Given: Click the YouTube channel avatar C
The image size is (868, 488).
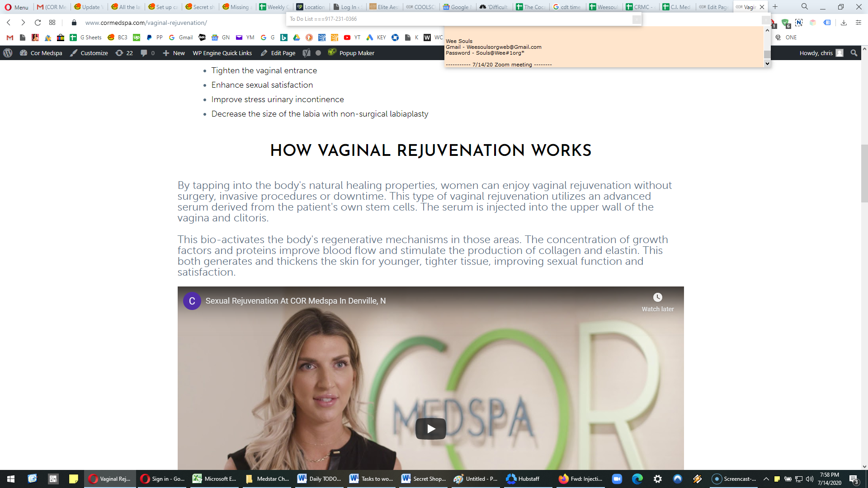Looking at the screenshot, I should (x=192, y=301).
